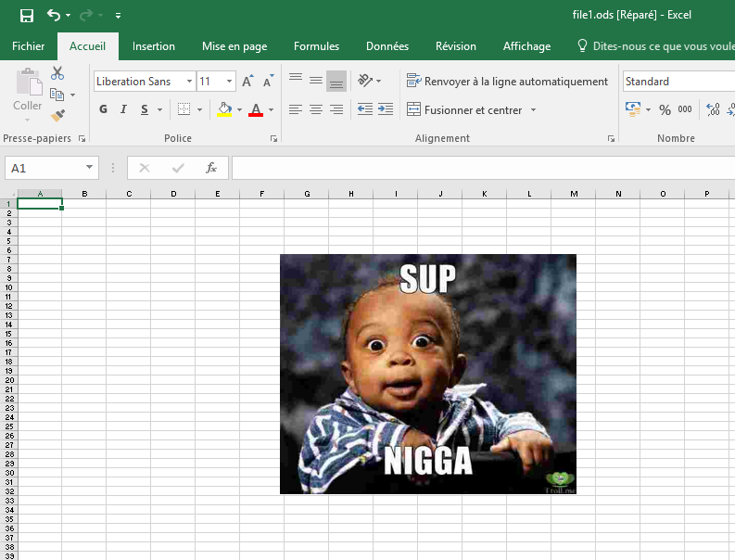Click the Insert Function fx icon
The height and width of the screenshot is (560, 735).
pos(211,168)
